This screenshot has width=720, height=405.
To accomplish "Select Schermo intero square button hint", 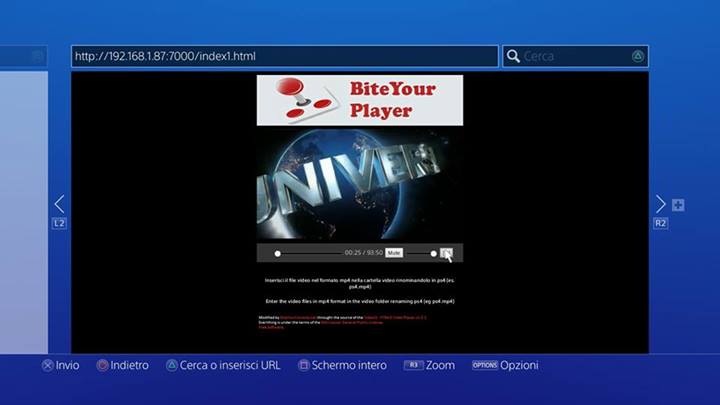I will 343,366.
